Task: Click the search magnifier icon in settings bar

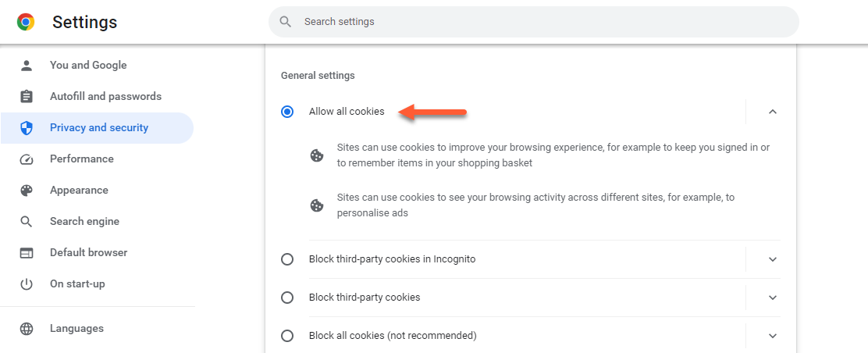Action: tap(286, 22)
